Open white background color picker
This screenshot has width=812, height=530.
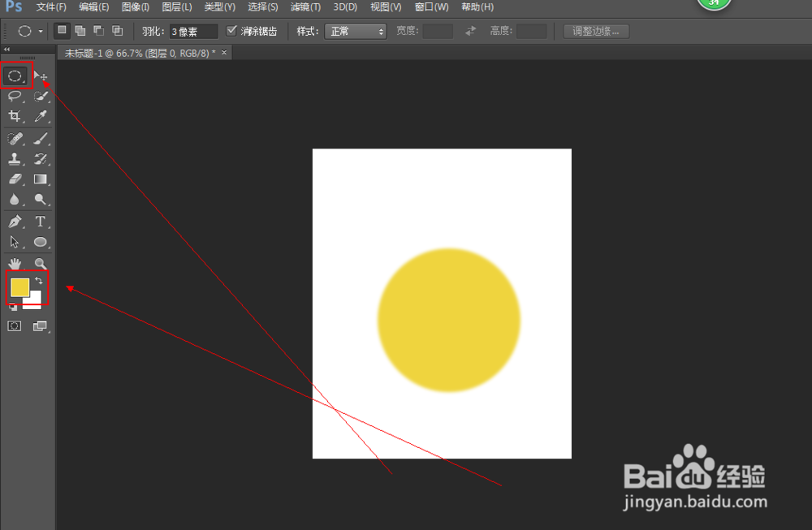35,301
